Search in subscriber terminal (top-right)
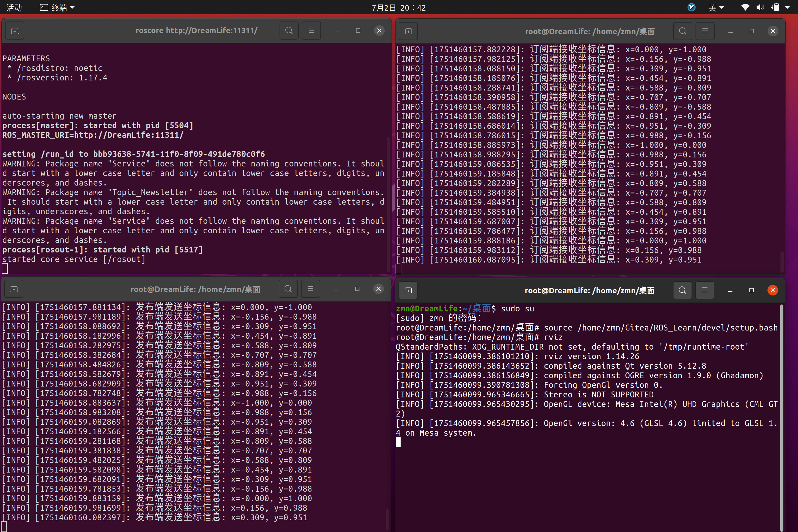798x532 pixels. coord(683,31)
